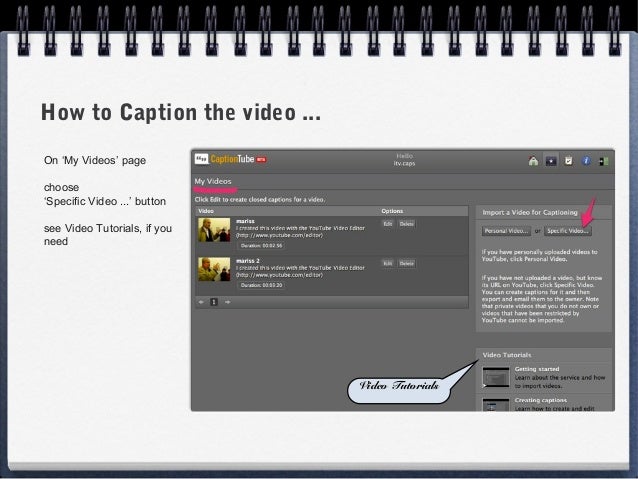Delete the 'mariss' video
The height and width of the screenshot is (479, 638).
pyautogui.click(x=406, y=224)
